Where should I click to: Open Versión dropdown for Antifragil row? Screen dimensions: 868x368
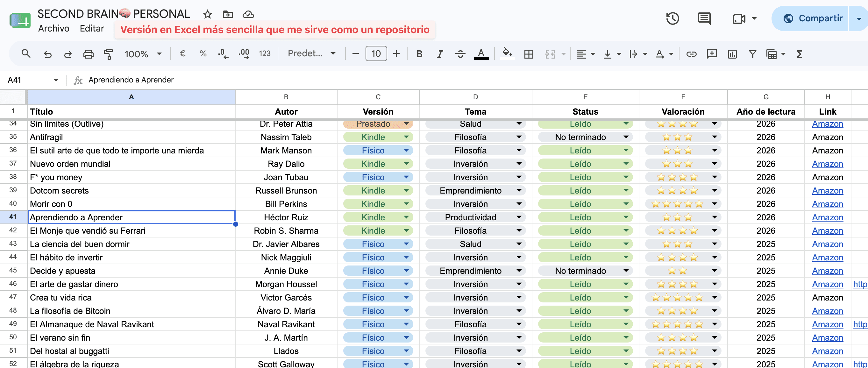[406, 137]
